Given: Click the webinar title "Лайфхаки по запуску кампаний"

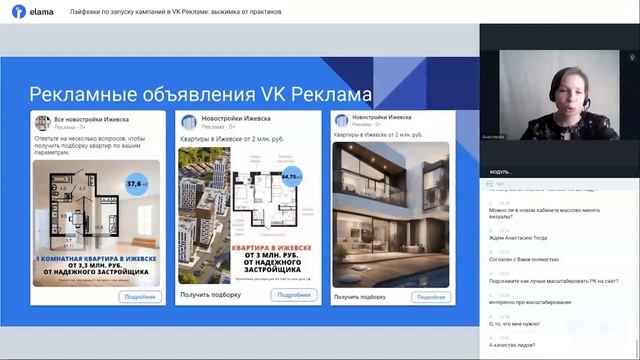Looking at the screenshot, I should coord(176,12).
